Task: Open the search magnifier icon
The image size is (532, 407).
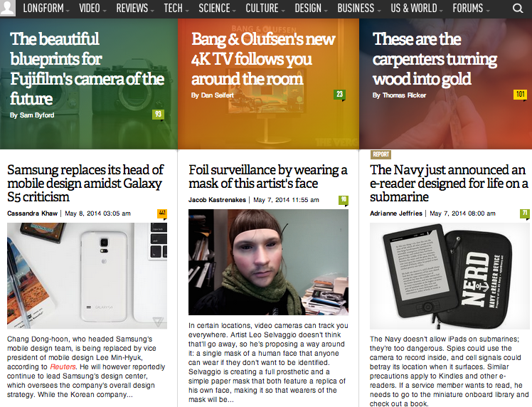Action: point(517,8)
